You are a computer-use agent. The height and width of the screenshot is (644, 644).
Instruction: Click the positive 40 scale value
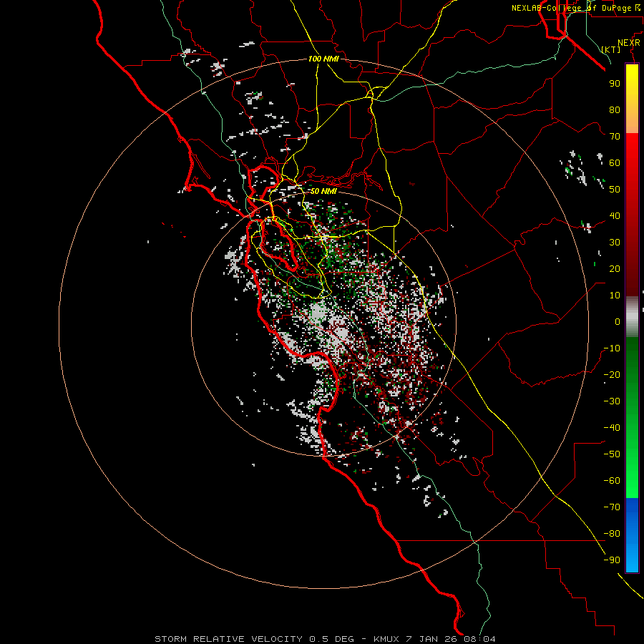click(x=615, y=216)
